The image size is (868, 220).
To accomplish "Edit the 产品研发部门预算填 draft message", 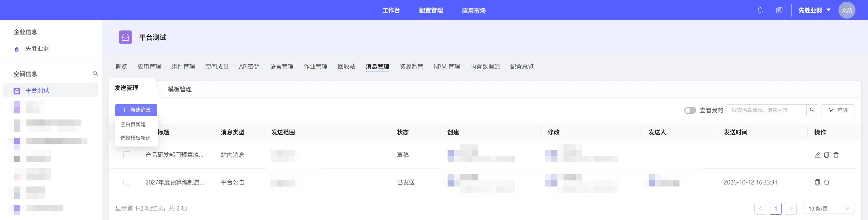I will point(817,155).
